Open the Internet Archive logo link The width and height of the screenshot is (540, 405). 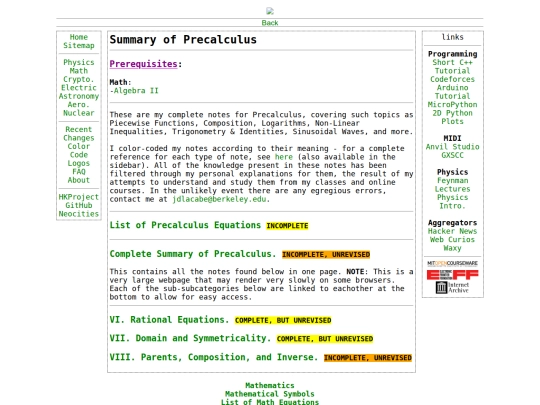click(452, 287)
